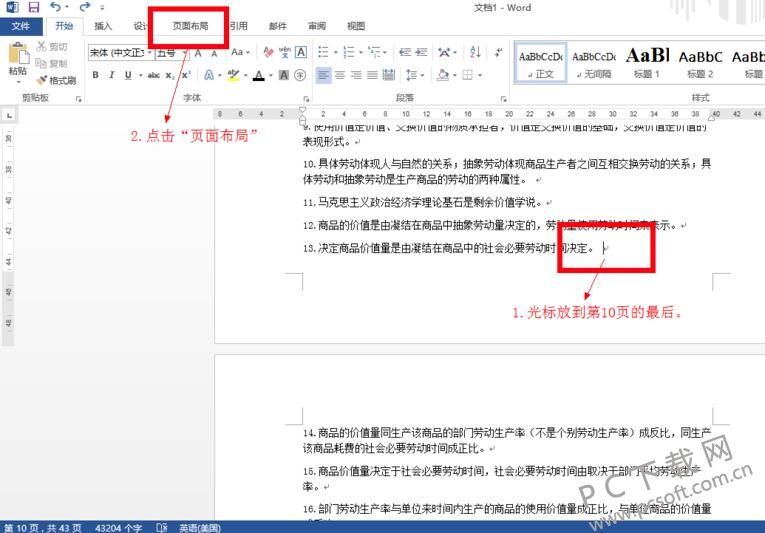Image resolution: width=765 pixels, height=533 pixels.
Task: Switch to the 插入 tab
Action: (103, 26)
